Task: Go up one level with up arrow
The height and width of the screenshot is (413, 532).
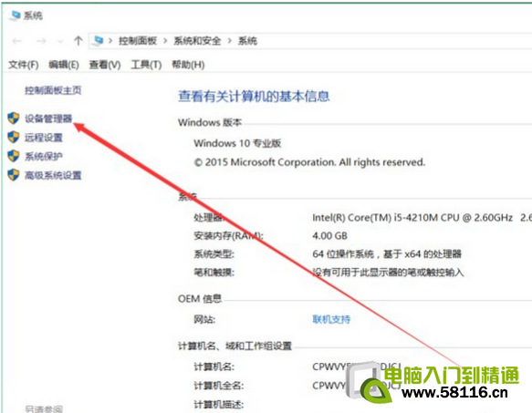Action: coord(78,41)
